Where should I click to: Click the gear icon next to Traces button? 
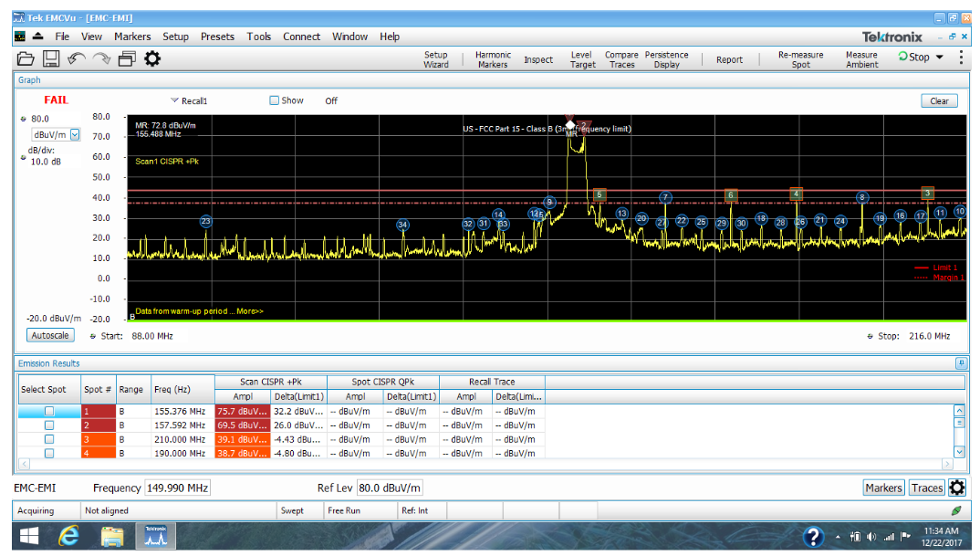[x=957, y=488]
